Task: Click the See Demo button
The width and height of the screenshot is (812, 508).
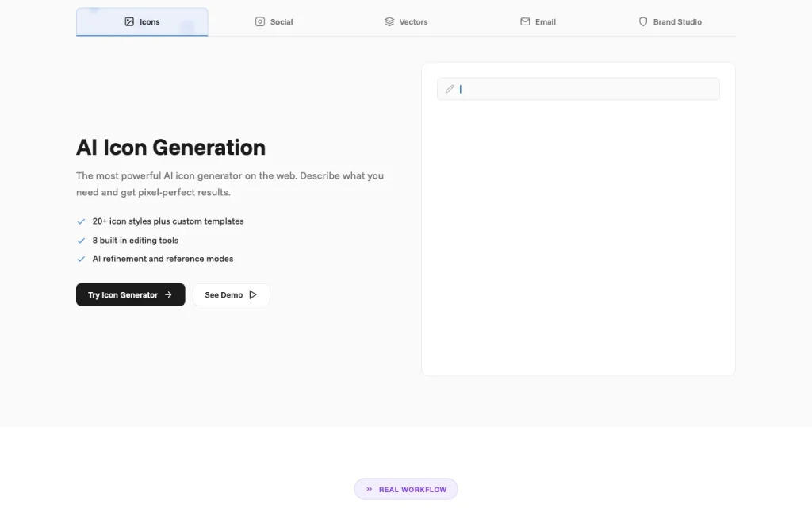Action: [231, 294]
